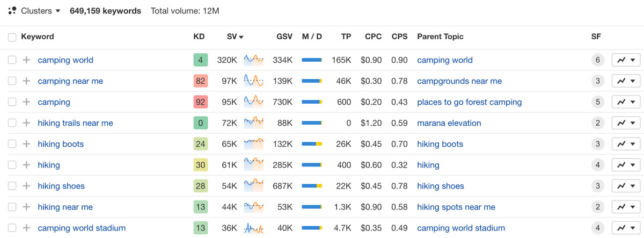Open trend dropdown button for hiking trails near me

pos(626,123)
